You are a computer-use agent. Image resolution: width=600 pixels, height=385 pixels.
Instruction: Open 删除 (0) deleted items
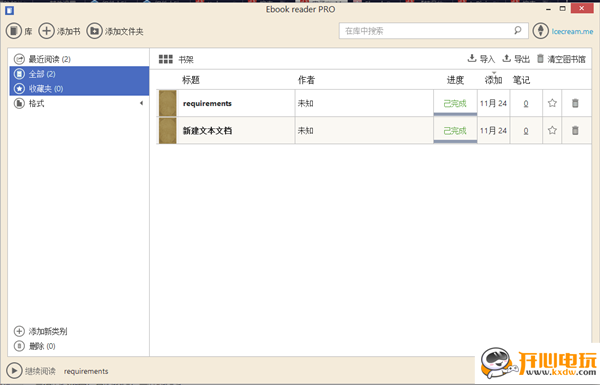pyautogui.click(x=34, y=346)
